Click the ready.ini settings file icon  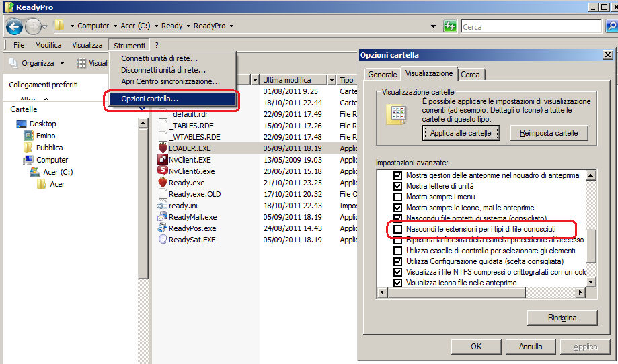coord(162,206)
